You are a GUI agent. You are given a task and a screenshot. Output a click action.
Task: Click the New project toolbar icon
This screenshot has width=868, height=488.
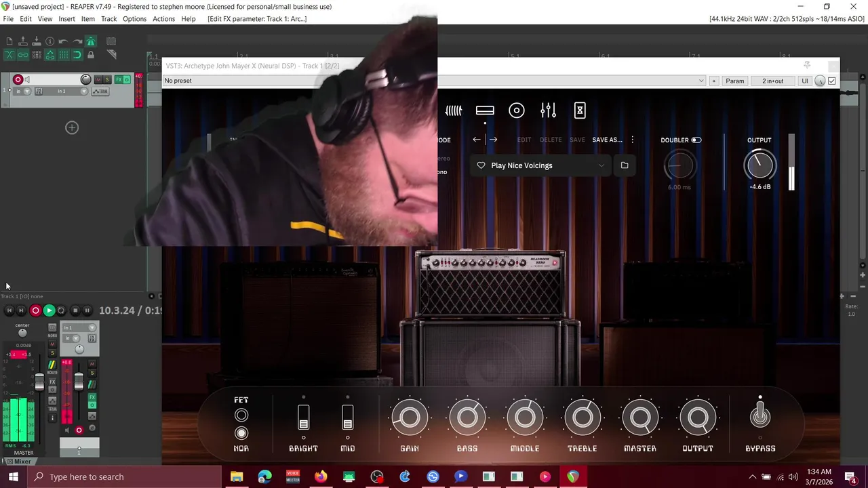click(x=9, y=42)
